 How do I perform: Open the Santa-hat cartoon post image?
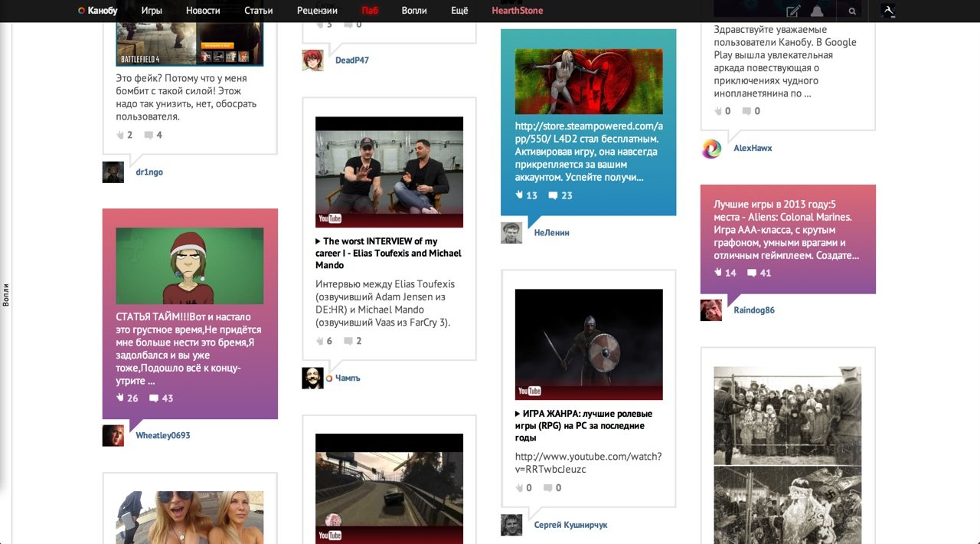(190, 266)
